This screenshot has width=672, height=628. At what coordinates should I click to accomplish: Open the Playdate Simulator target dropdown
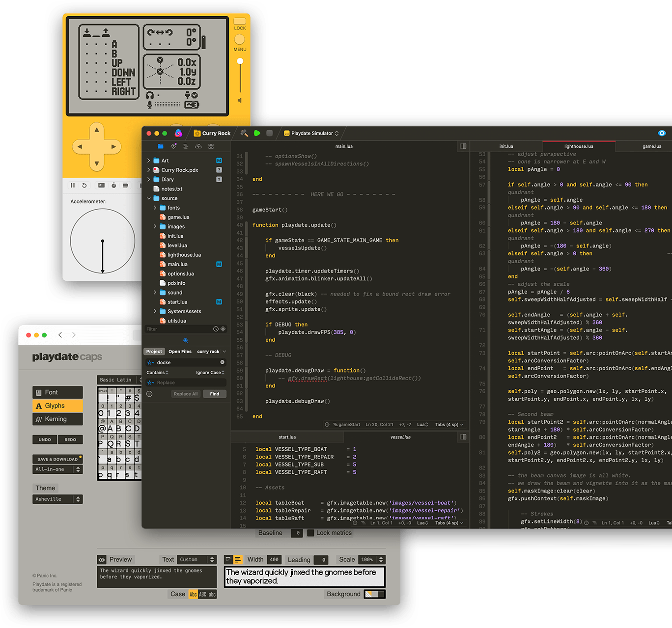311,133
